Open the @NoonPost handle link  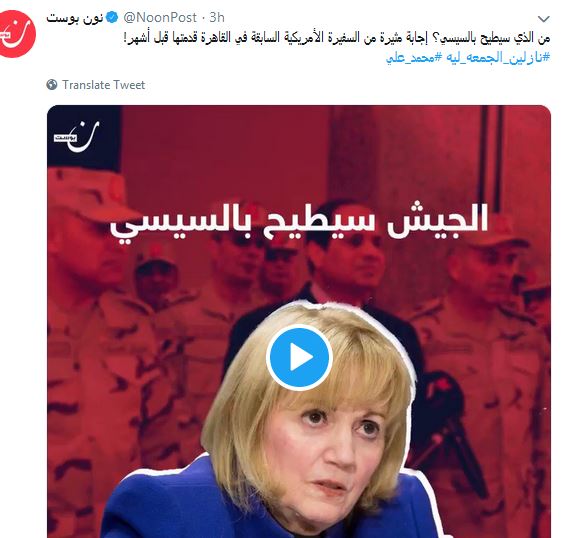[x=160, y=17]
